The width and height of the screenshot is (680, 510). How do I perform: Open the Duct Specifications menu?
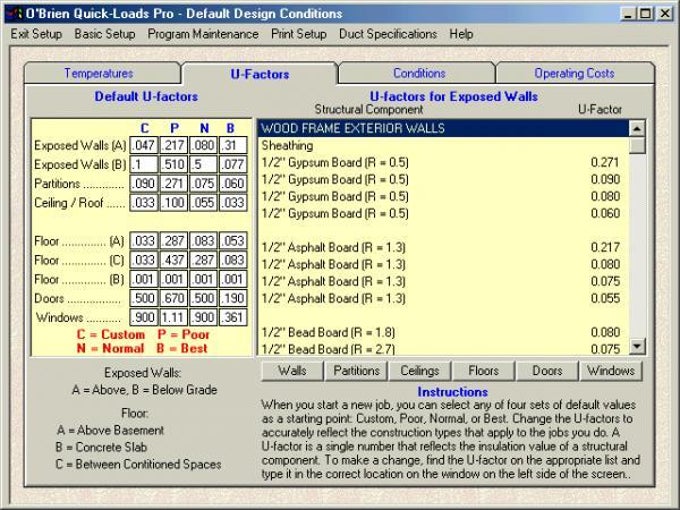[x=388, y=34]
